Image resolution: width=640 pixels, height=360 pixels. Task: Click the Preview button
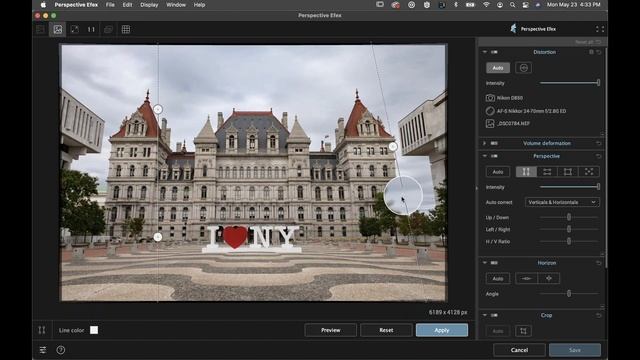pyautogui.click(x=331, y=330)
